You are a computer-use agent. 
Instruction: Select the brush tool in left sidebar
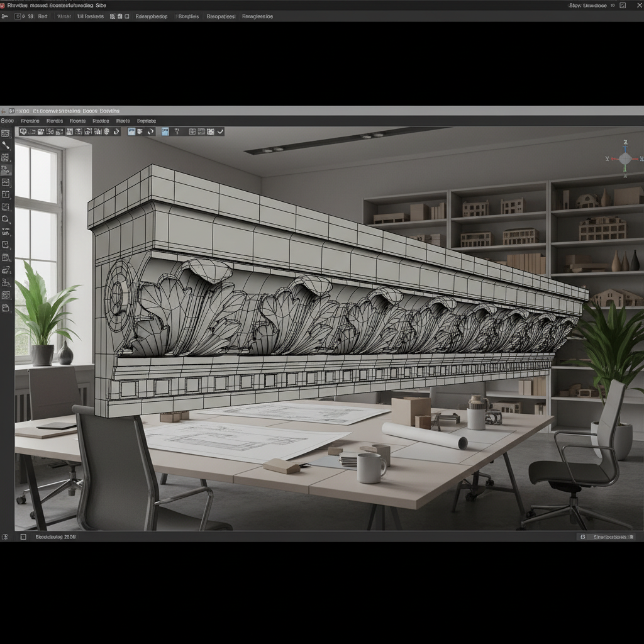tap(5, 145)
